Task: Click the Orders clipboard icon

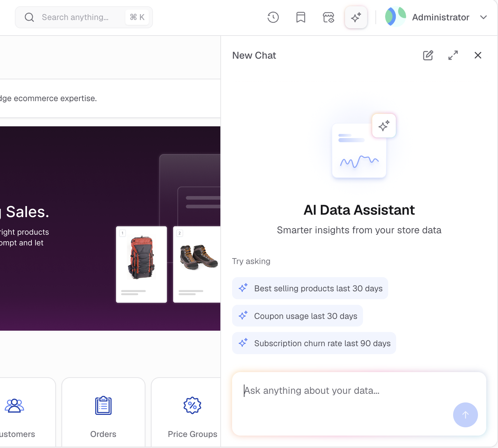Action: [103, 406]
